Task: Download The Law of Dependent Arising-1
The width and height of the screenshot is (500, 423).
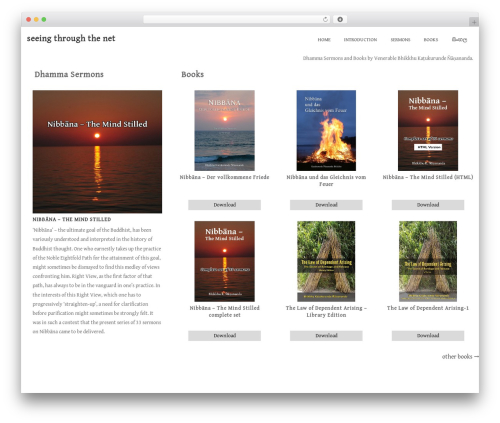Action: 428,336
